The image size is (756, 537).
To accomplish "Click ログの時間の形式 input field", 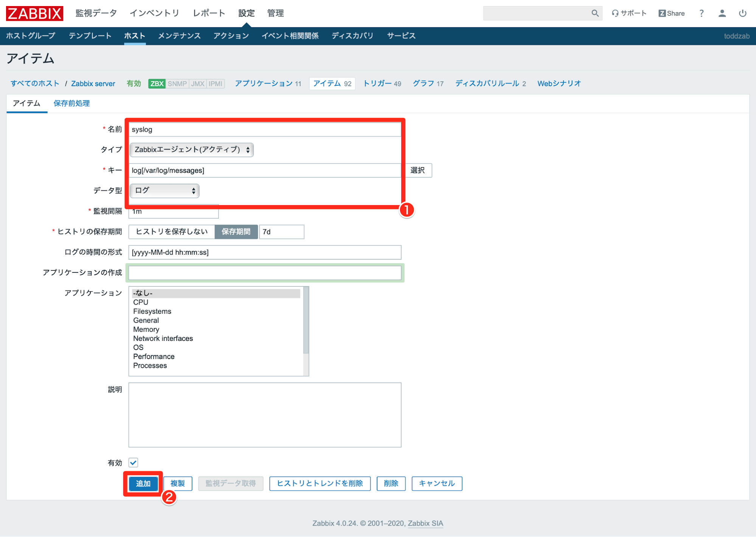I will coord(265,252).
